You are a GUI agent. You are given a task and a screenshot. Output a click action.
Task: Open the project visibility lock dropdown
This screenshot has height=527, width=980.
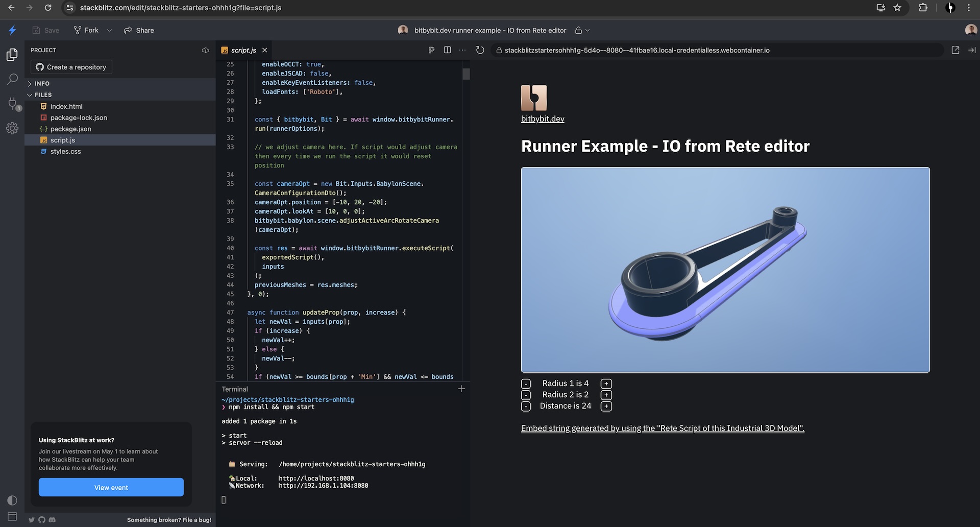[582, 30]
